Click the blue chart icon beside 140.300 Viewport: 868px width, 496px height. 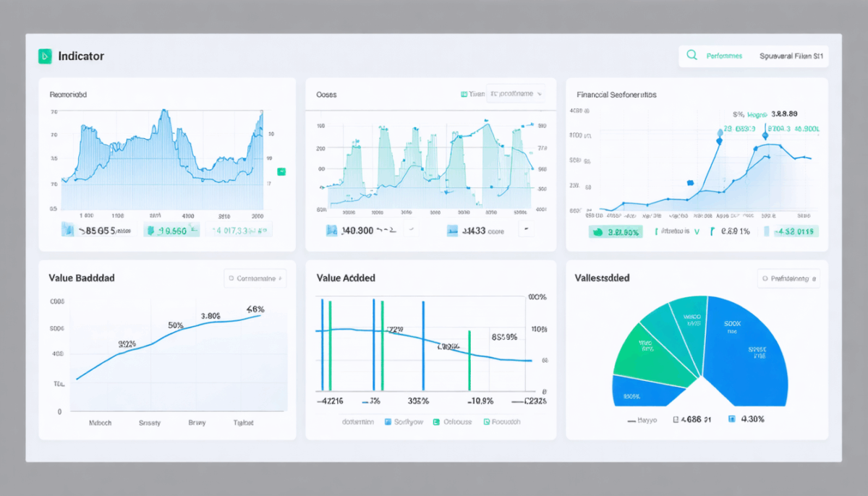point(332,231)
